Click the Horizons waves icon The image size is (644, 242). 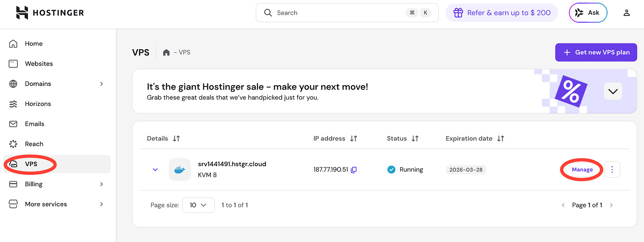coord(13,104)
